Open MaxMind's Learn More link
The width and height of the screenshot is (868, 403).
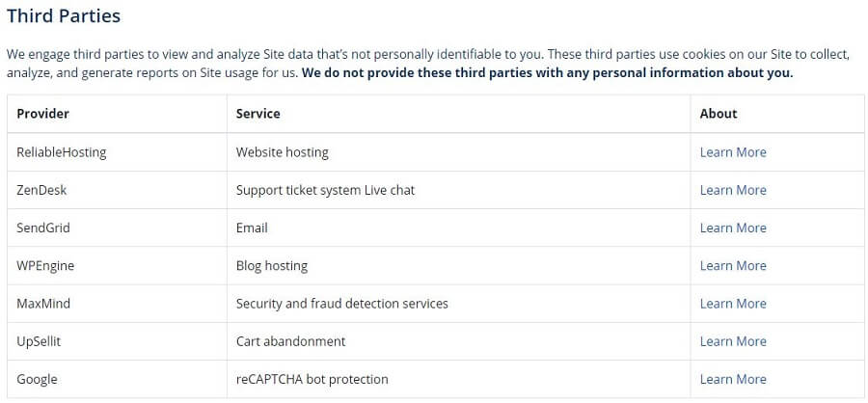point(733,304)
